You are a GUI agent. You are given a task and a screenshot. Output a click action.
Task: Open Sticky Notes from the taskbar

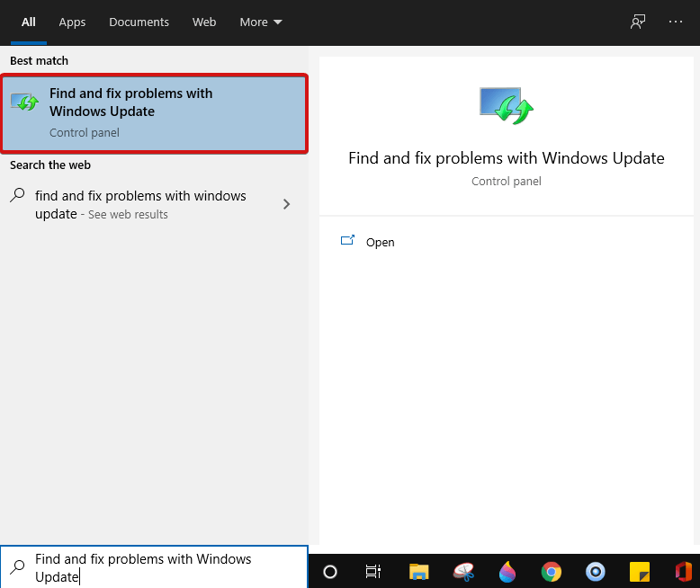tap(640, 572)
